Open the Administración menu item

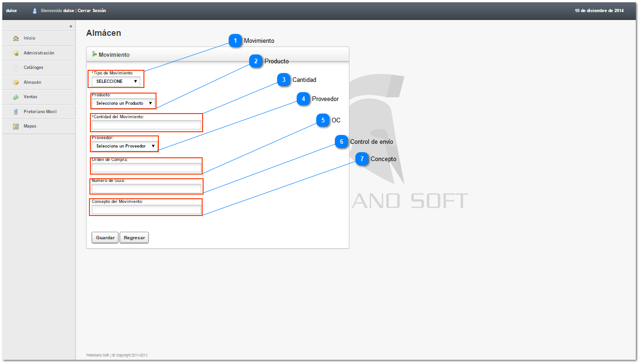(x=39, y=53)
